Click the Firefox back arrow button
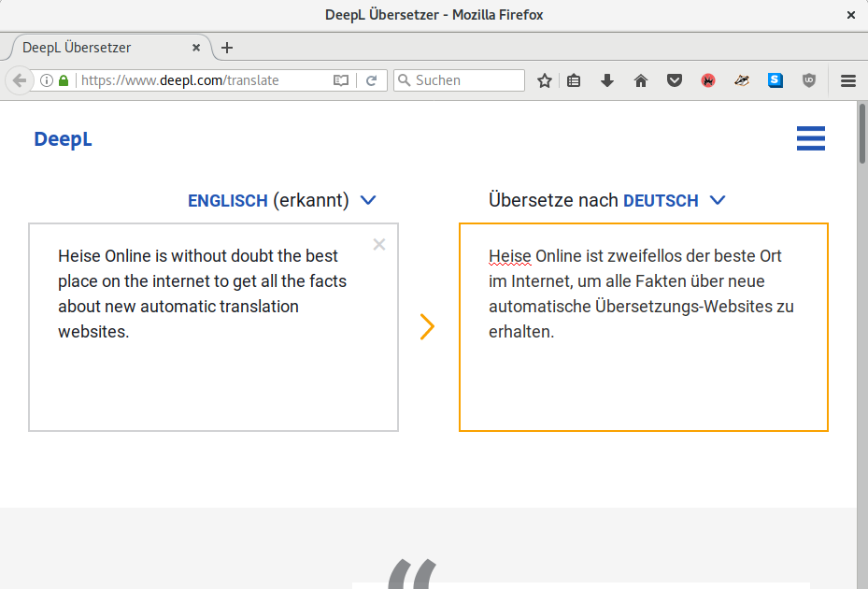Screen dimensions: 868x589 (20, 81)
